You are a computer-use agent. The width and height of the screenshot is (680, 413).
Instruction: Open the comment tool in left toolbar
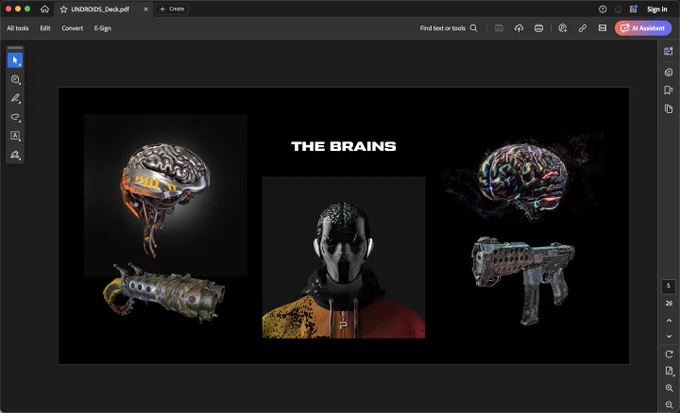click(x=15, y=79)
